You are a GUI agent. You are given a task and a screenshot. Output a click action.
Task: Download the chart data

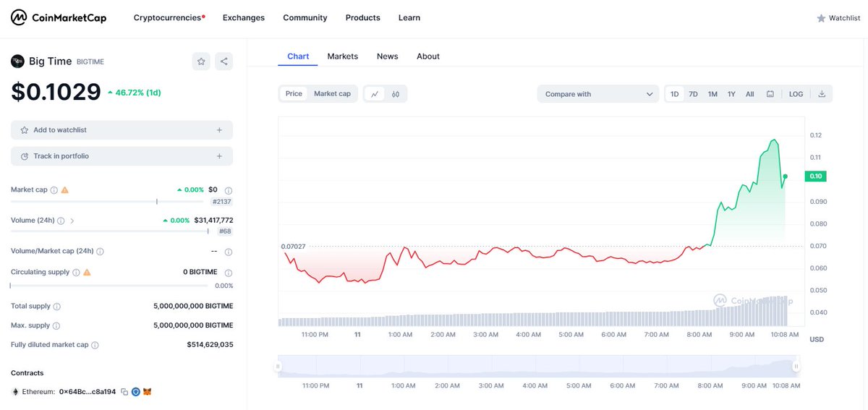pos(822,94)
